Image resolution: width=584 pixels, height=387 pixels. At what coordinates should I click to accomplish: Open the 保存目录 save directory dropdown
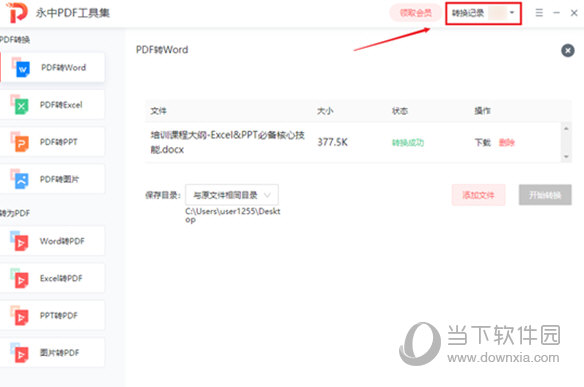232,195
